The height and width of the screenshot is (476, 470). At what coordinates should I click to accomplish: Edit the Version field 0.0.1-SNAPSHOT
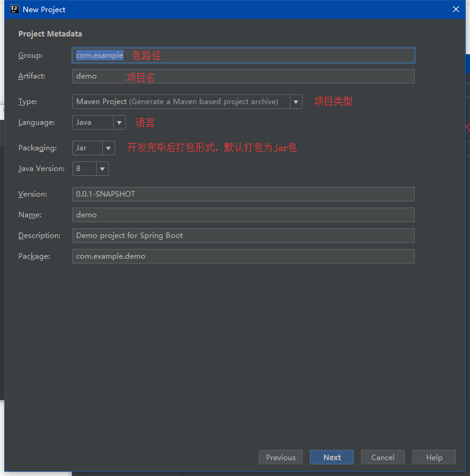pos(243,194)
